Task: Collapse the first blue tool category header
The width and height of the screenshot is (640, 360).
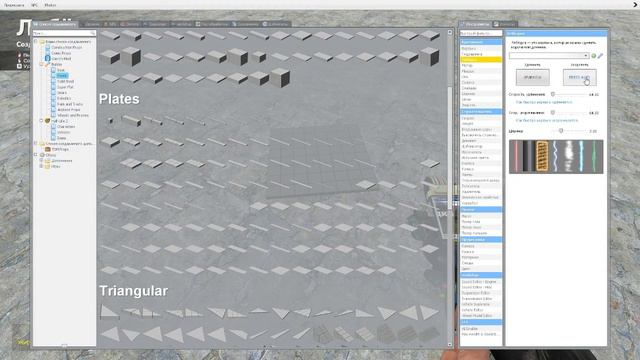Action: 481,42
